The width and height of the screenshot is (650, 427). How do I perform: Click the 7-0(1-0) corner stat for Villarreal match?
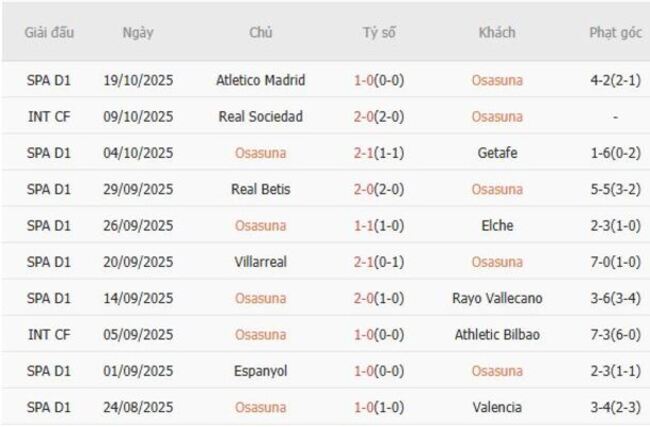(615, 261)
